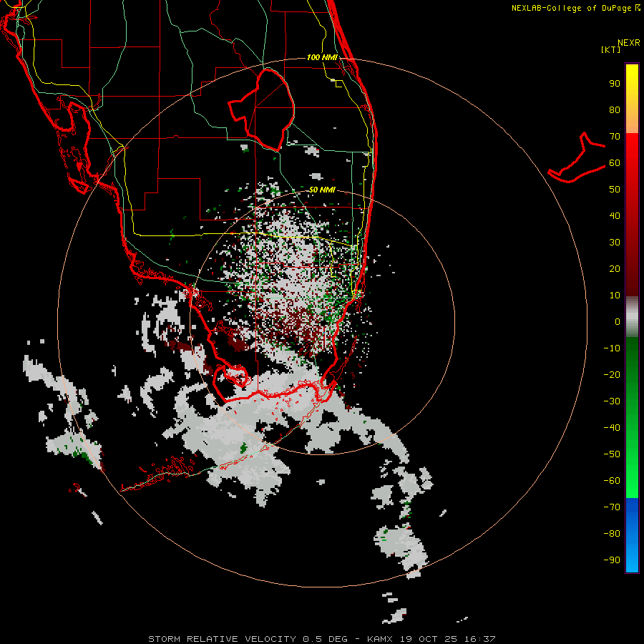Click the NEXLAB-College of DuPage header text
Screen dimensions: 644x644
(x=571, y=8)
